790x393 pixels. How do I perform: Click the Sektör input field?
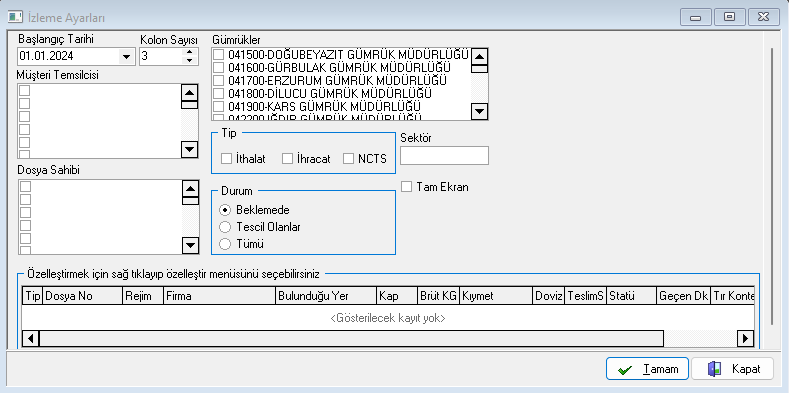click(444, 155)
